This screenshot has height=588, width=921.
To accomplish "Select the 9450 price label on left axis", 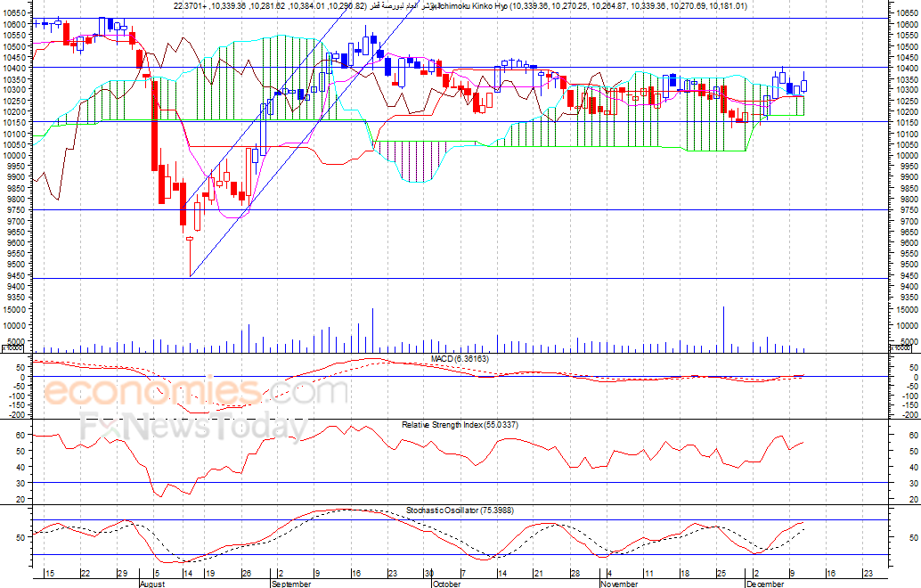I will (x=14, y=275).
